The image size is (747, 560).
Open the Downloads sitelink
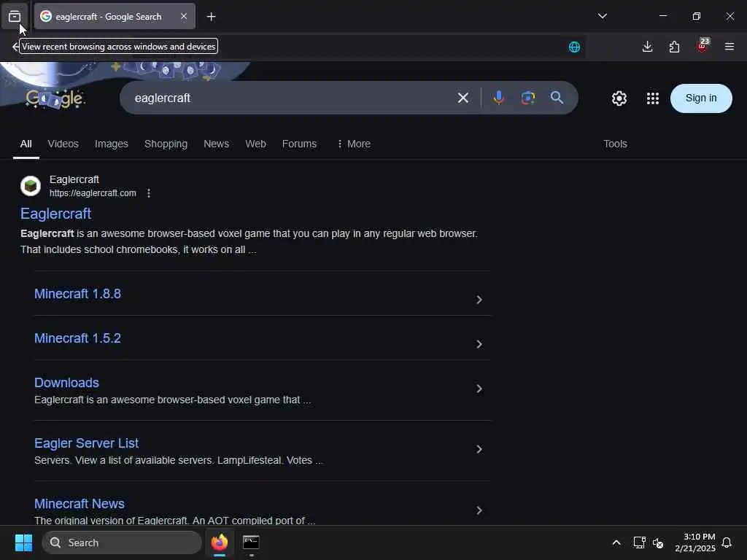tap(66, 383)
